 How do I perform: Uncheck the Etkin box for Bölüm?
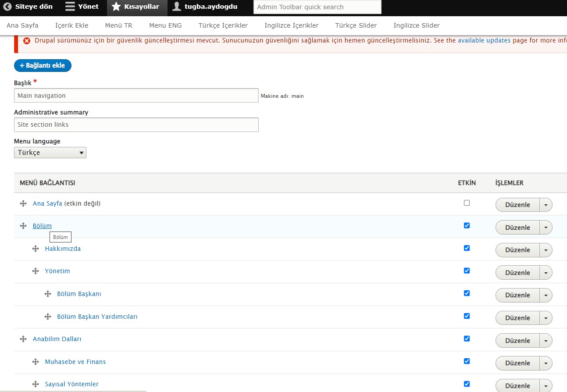pos(467,225)
